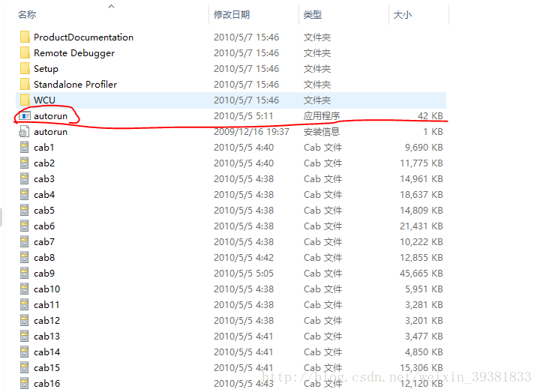The image size is (540, 392).
Task: Click the cab12 archive icon
Action: pyautogui.click(x=25, y=320)
